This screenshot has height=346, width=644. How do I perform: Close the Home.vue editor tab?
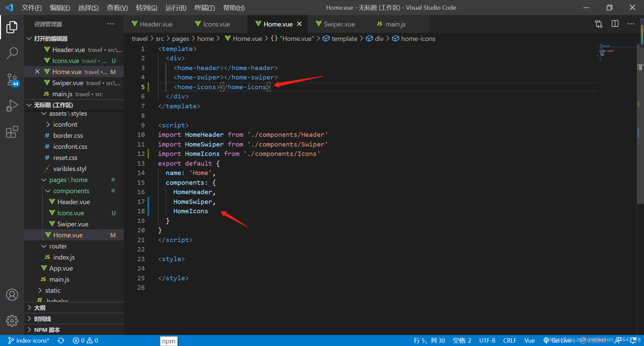pos(300,24)
